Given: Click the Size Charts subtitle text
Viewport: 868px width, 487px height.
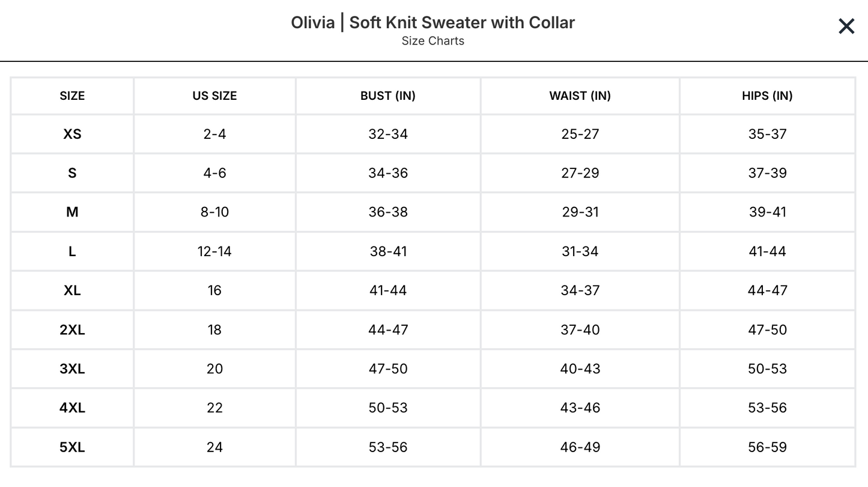Looking at the screenshot, I should point(434,41).
